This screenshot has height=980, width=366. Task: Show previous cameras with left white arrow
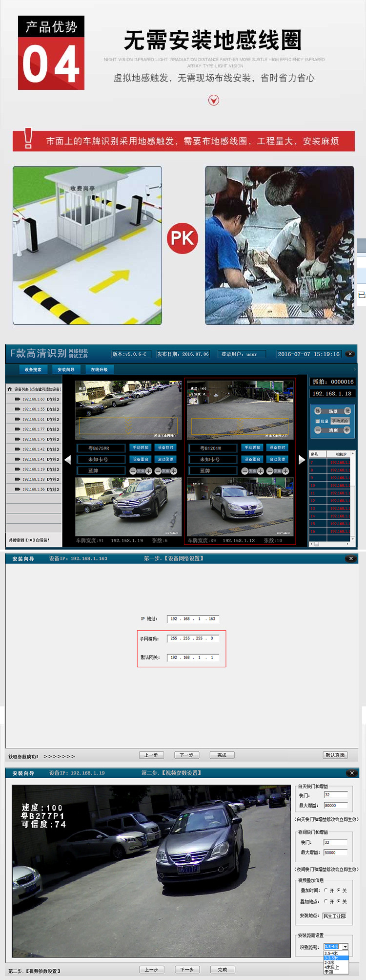tap(68, 460)
